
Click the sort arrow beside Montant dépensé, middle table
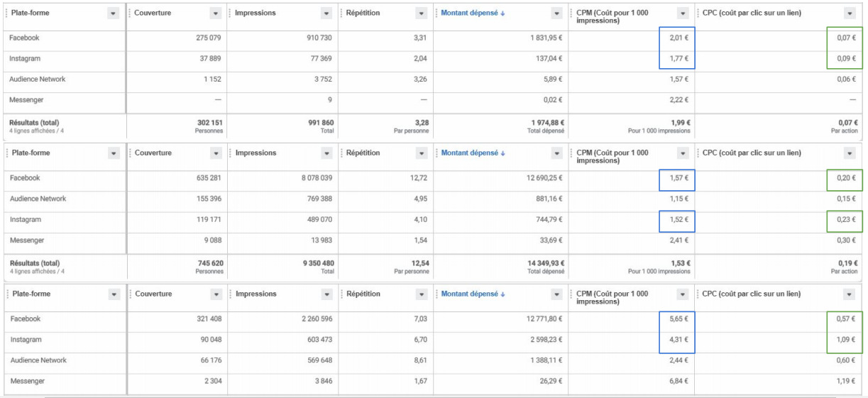click(x=502, y=153)
